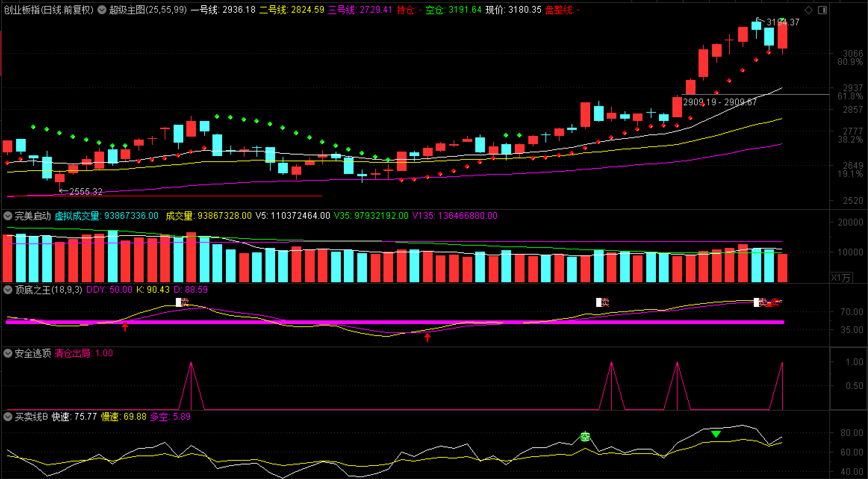Click the green down triangle on 买卖线B
The width and height of the screenshot is (868, 479).
click(716, 434)
